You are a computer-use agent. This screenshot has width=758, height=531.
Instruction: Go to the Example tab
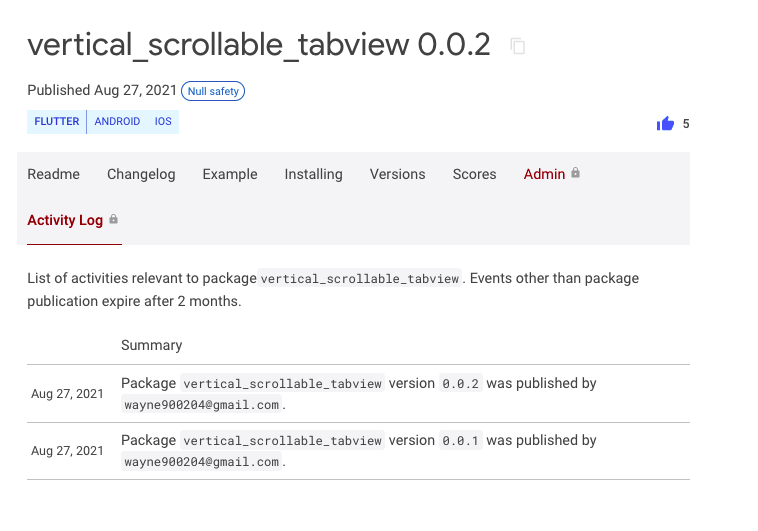[230, 174]
